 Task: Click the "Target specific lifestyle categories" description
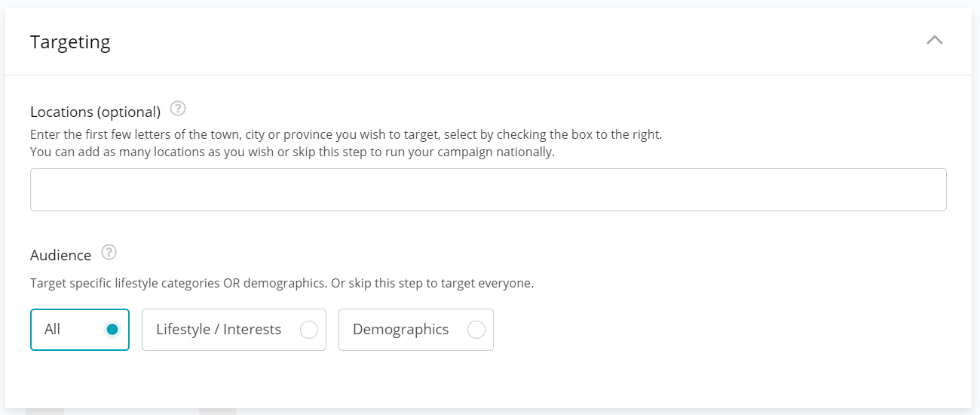pyautogui.click(x=281, y=284)
